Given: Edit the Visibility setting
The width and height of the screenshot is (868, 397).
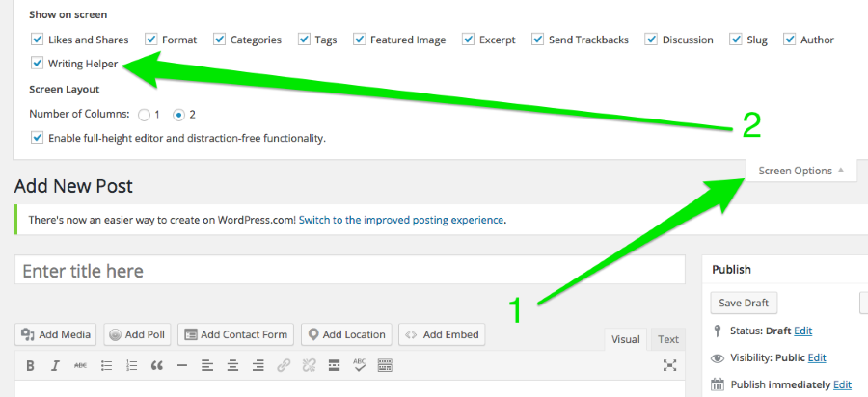Looking at the screenshot, I should pos(817,357).
